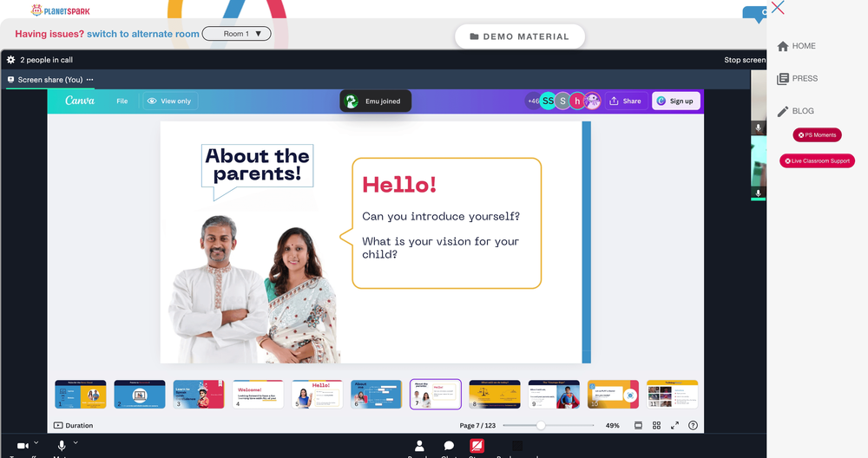Toggle the camera icon in call bar
Image resolution: width=868 pixels, height=458 pixels.
pyautogui.click(x=23, y=446)
